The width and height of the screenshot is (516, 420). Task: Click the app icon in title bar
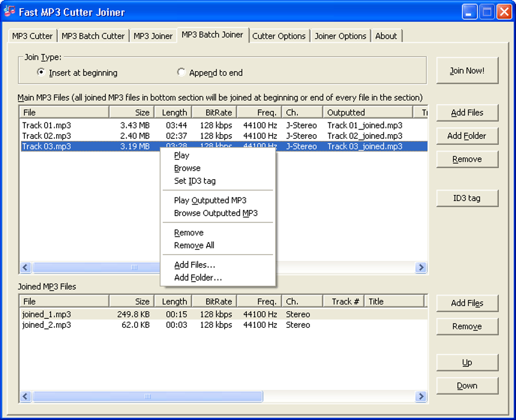click(10, 11)
